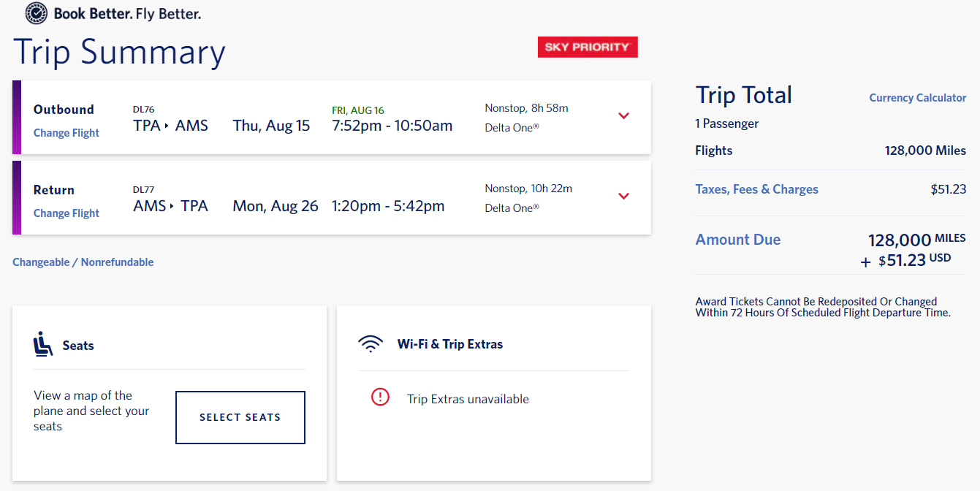Image resolution: width=980 pixels, height=491 pixels.
Task: Click the AMS to TPA route arrow
Action: [x=173, y=206]
